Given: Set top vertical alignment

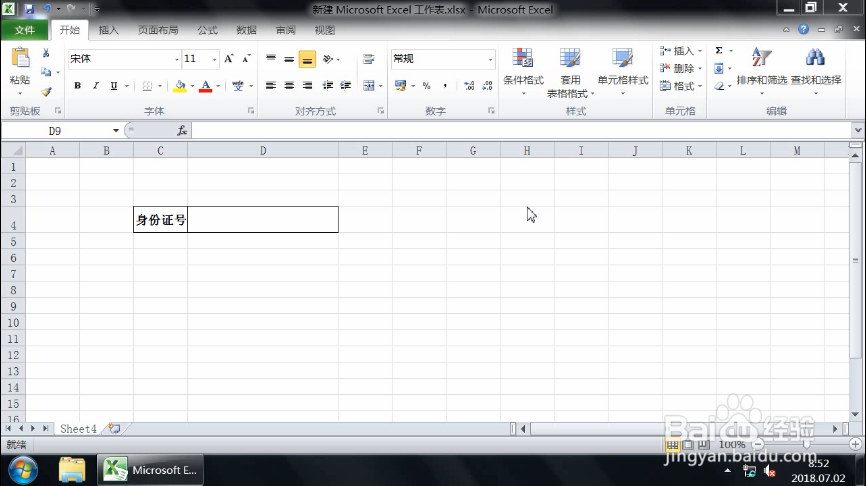Looking at the screenshot, I should coord(271,59).
